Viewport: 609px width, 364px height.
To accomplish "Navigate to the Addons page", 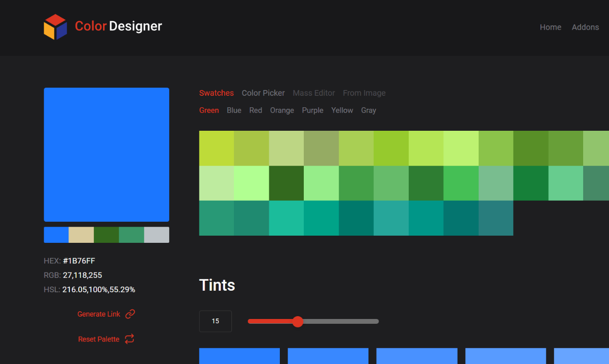I will [x=585, y=27].
